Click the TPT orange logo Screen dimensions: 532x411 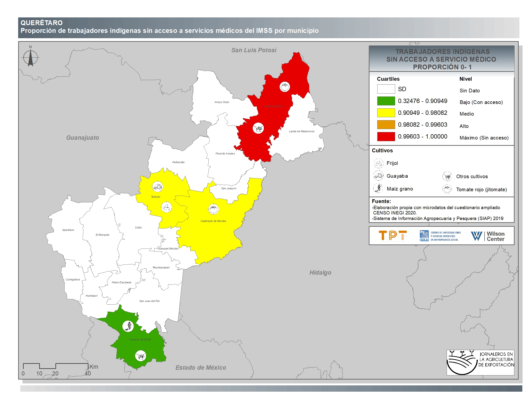click(x=392, y=236)
